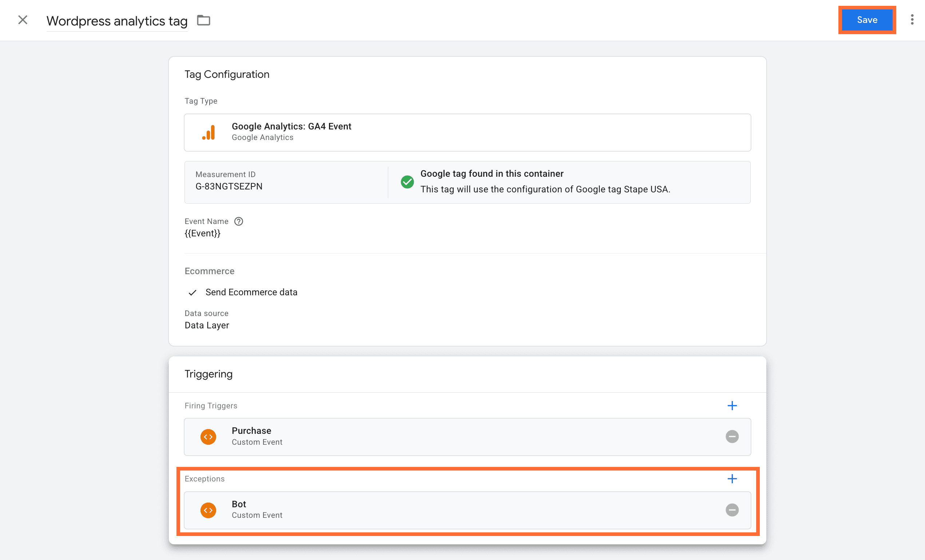
Task: Click the Wordpress analytics tag name field
Action: pyautogui.click(x=117, y=21)
